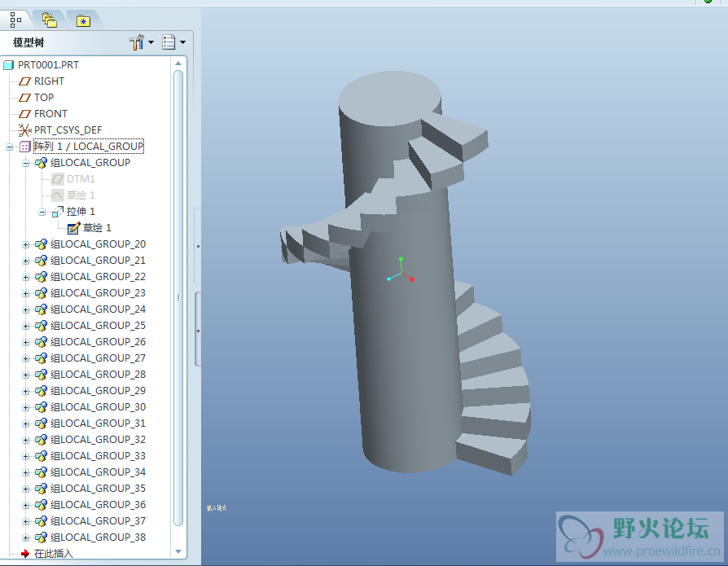728x566 pixels.
Task: Select the PRT0001.PRT root part icon
Action: point(9,65)
